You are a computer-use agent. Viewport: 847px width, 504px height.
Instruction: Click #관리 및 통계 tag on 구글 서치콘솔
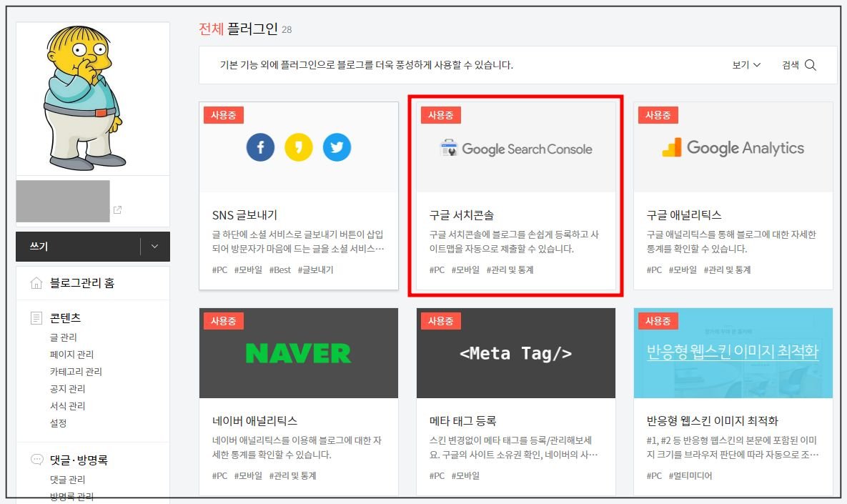click(510, 270)
